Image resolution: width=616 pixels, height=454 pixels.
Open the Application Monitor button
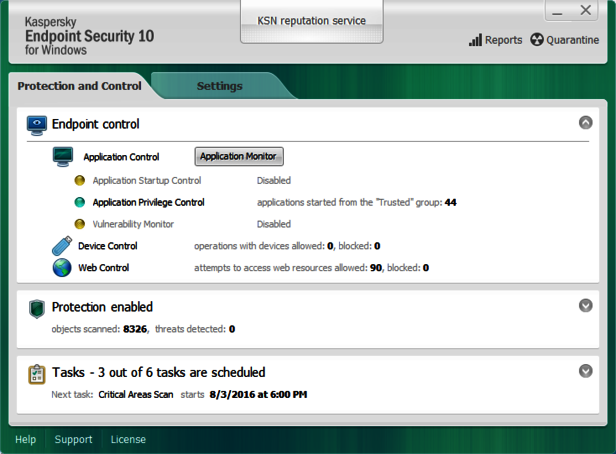pos(239,156)
